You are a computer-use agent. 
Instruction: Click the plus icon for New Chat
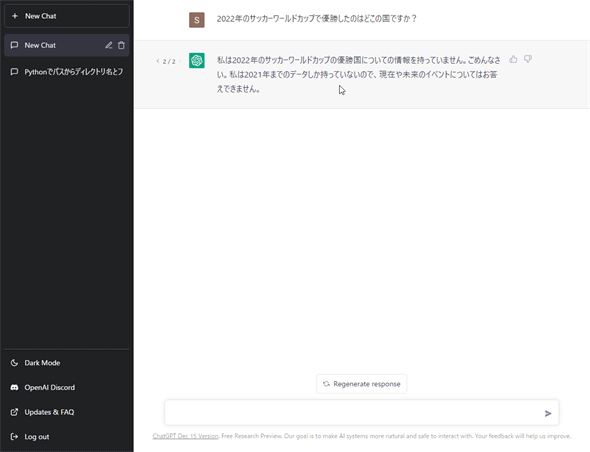coord(15,16)
